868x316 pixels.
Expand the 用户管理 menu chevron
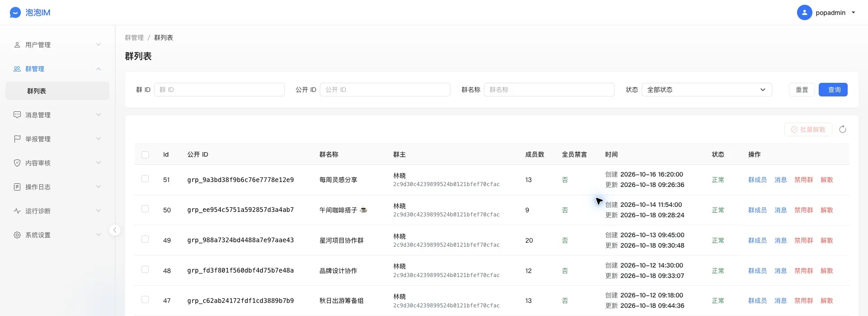pyautogui.click(x=99, y=44)
